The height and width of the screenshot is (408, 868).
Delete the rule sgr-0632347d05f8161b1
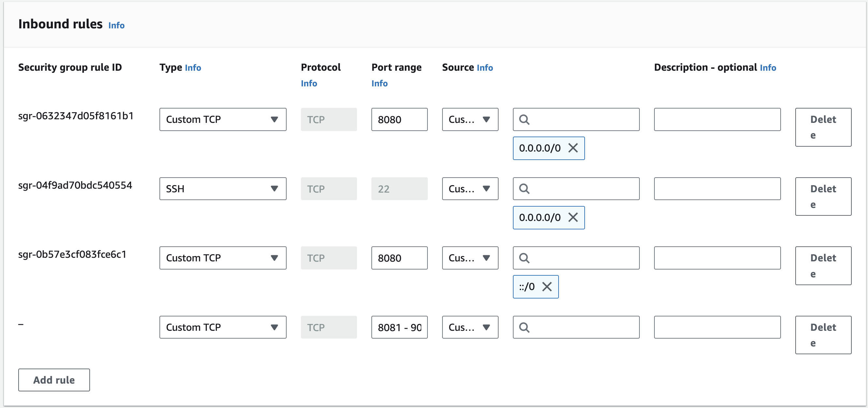[823, 127]
